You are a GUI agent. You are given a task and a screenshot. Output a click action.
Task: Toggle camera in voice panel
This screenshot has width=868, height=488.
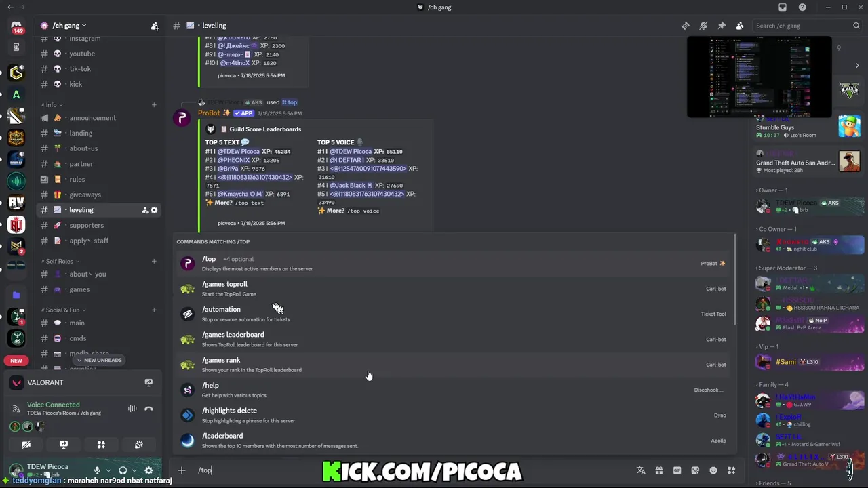tap(26, 445)
